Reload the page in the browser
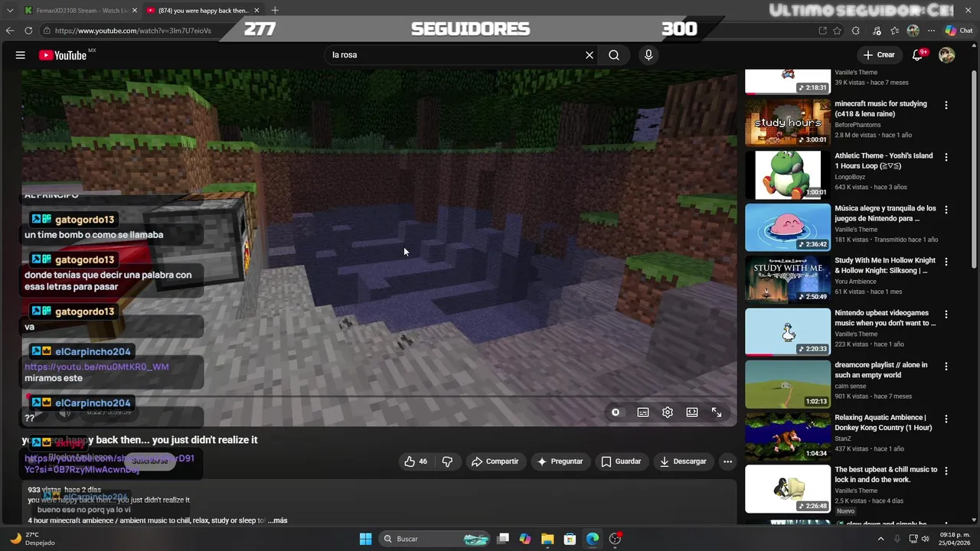The height and width of the screenshot is (551, 980). coord(28,31)
